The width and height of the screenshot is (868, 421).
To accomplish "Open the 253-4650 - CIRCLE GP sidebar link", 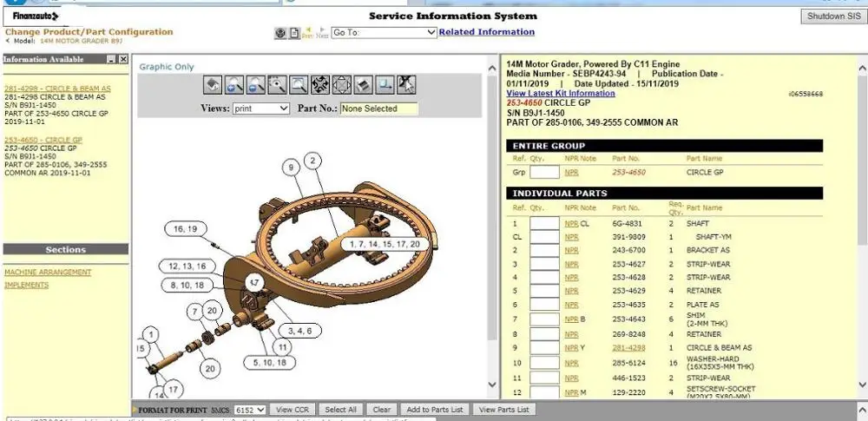I will pyautogui.click(x=43, y=140).
